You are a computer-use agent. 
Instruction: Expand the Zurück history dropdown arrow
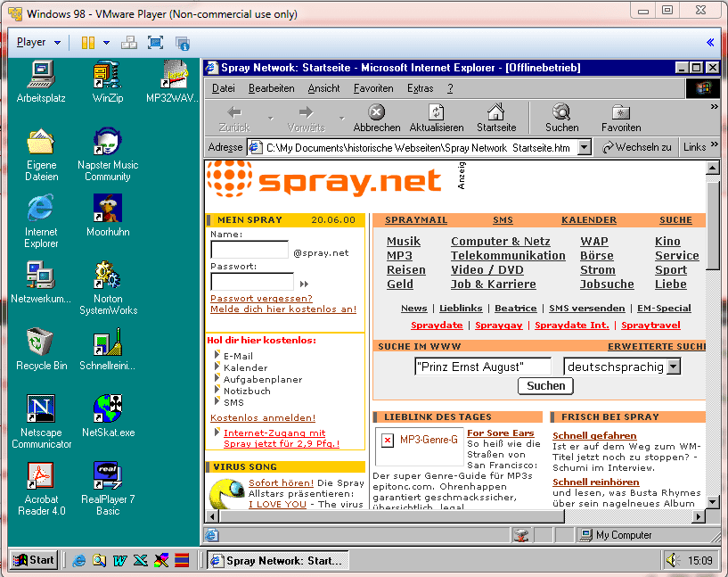coord(271,119)
